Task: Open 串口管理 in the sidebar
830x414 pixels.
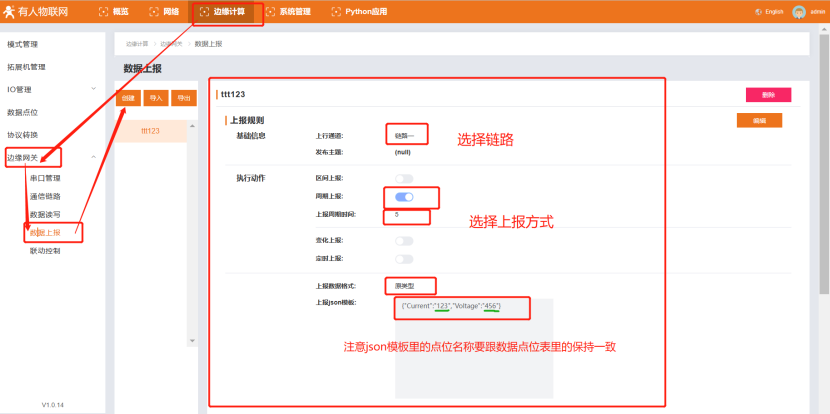Action: [x=45, y=178]
